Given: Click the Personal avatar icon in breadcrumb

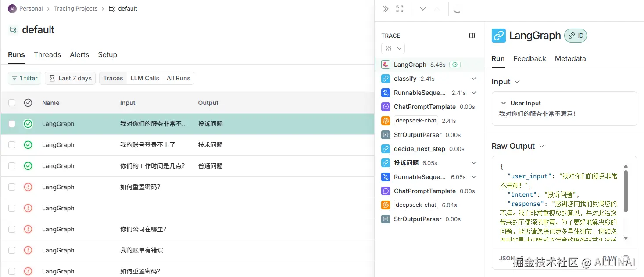Looking at the screenshot, I should coord(12,8).
